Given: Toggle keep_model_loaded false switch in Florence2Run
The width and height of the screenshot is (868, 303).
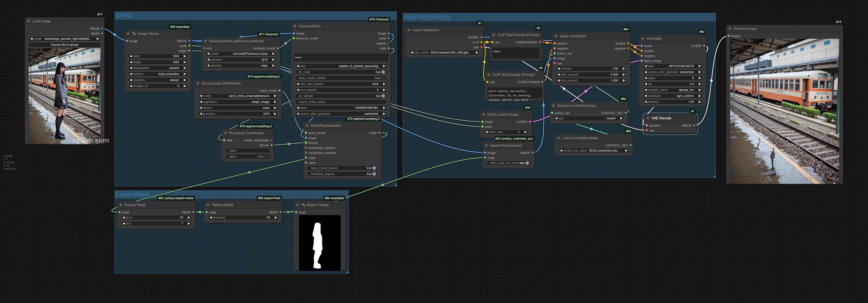Looking at the screenshot, I should 384,78.
